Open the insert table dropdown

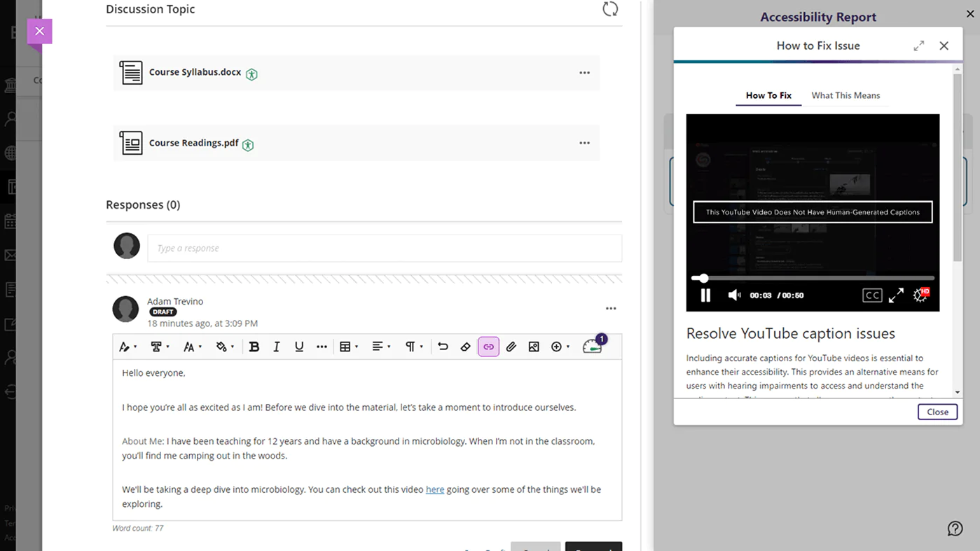[x=348, y=347]
